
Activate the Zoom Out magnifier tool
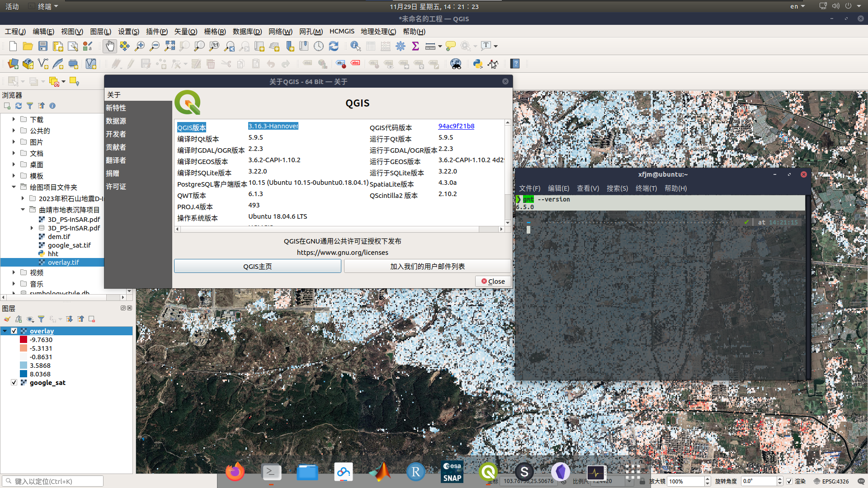(155, 46)
